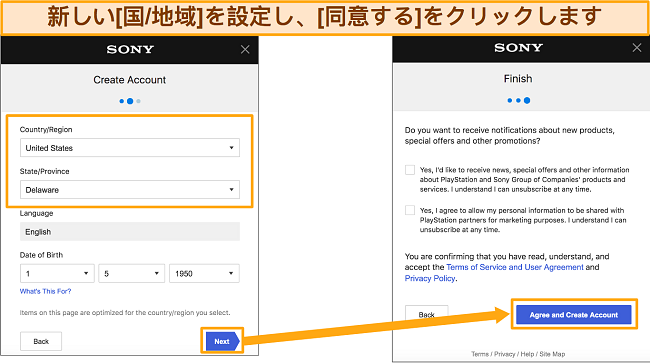Open the Privacy footer link
This screenshot has width=650, height=364.
click(505, 354)
